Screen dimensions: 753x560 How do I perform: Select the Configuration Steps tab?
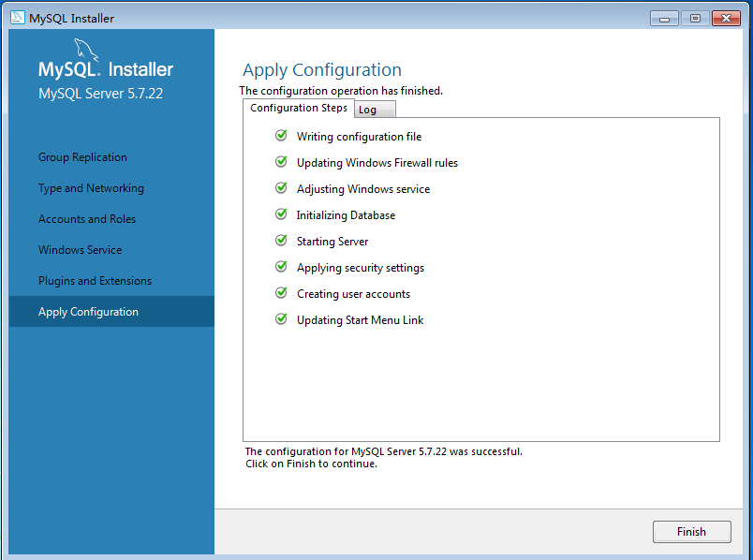(x=299, y=109)
